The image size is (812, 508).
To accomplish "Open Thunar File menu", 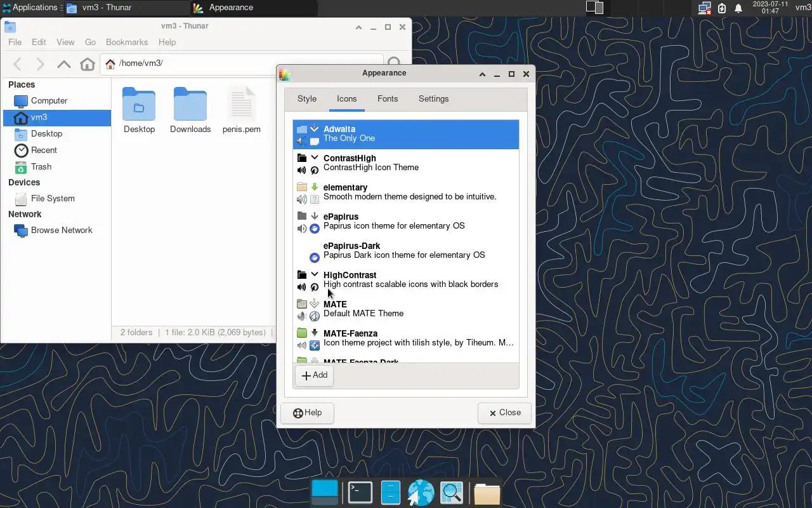I will pos(15,42).
